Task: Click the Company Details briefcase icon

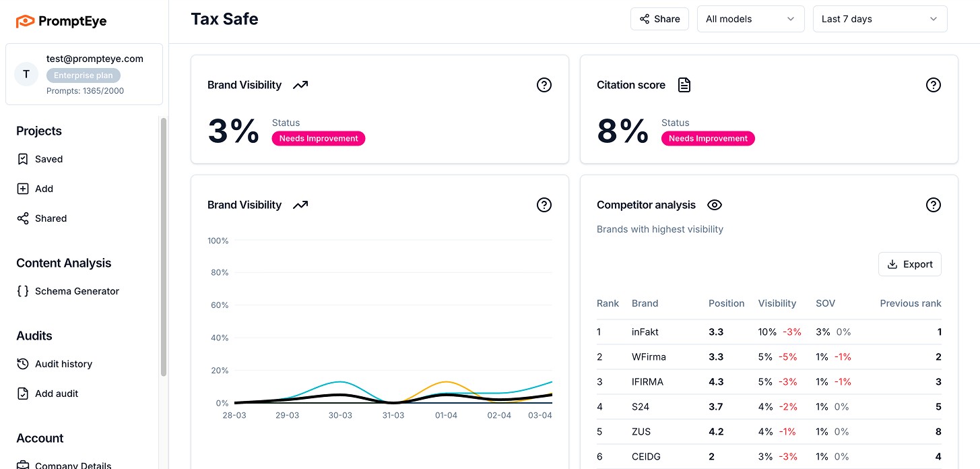Action: click(x=23, y=465)
